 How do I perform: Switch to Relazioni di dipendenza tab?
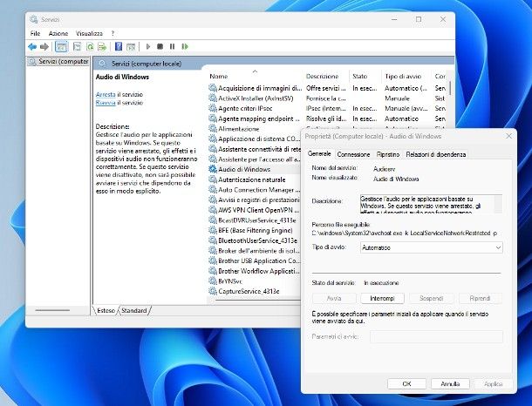(x=436, y=154)
